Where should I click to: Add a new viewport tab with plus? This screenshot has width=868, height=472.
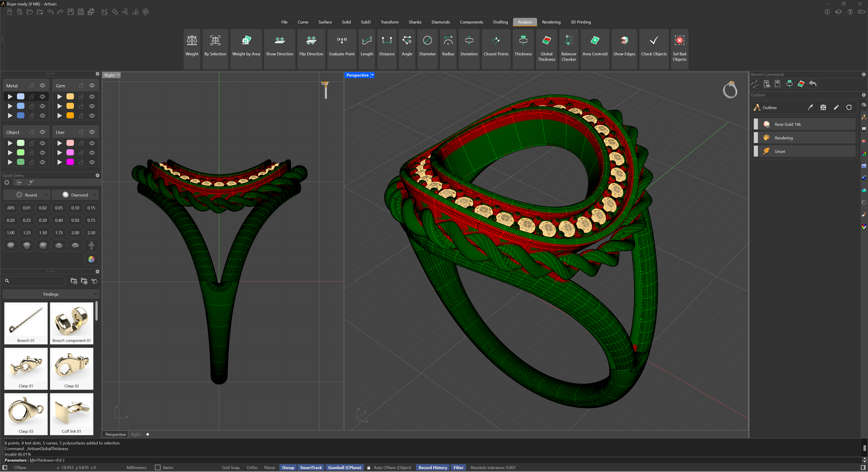tap(148, 434)
